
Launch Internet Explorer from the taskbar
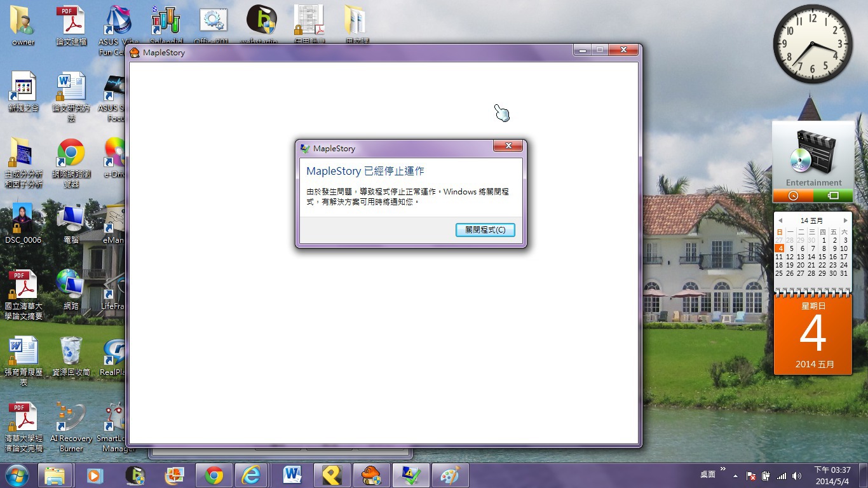[x=252, y=475]
